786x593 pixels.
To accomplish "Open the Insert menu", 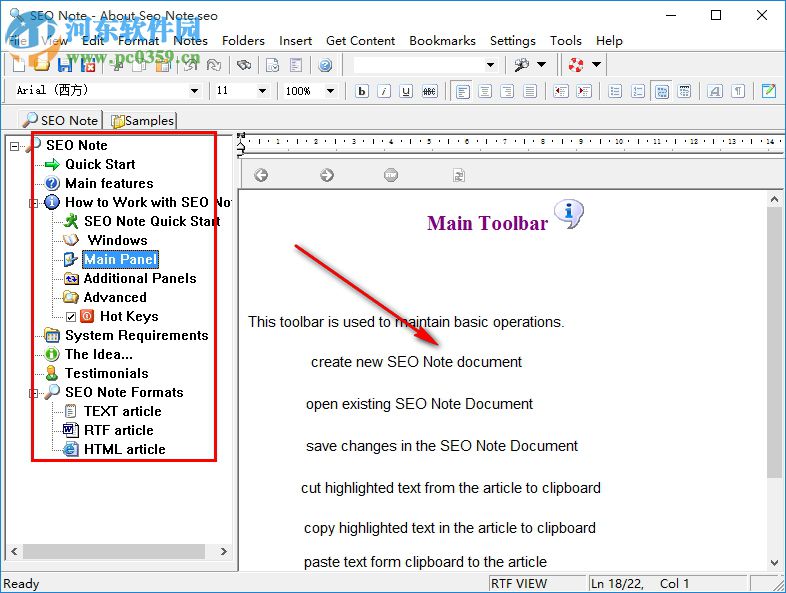I will (x=295, y=41).
